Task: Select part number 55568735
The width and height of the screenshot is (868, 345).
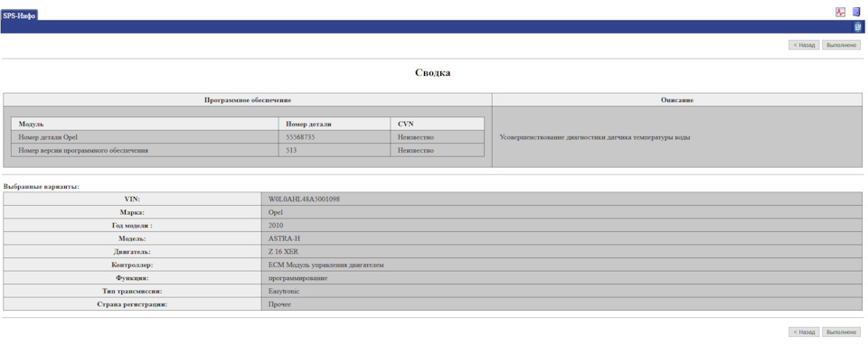Action: (300, 137)
